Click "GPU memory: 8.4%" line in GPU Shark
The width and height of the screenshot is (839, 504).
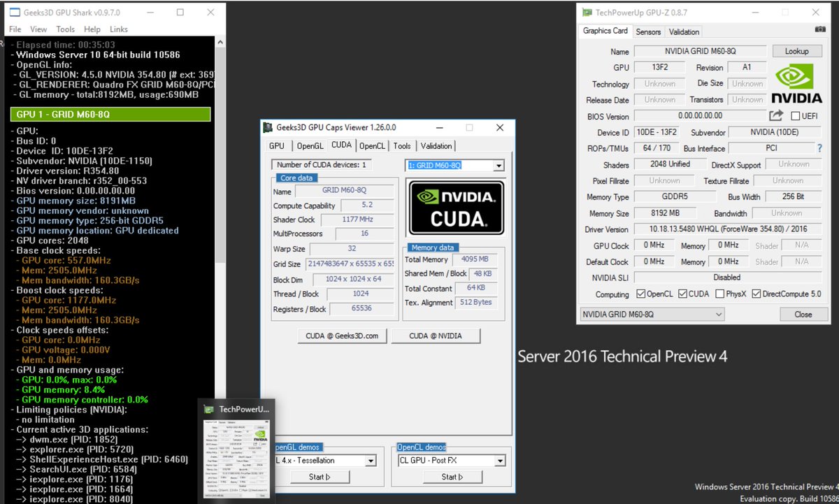click(x=62, y=389)
